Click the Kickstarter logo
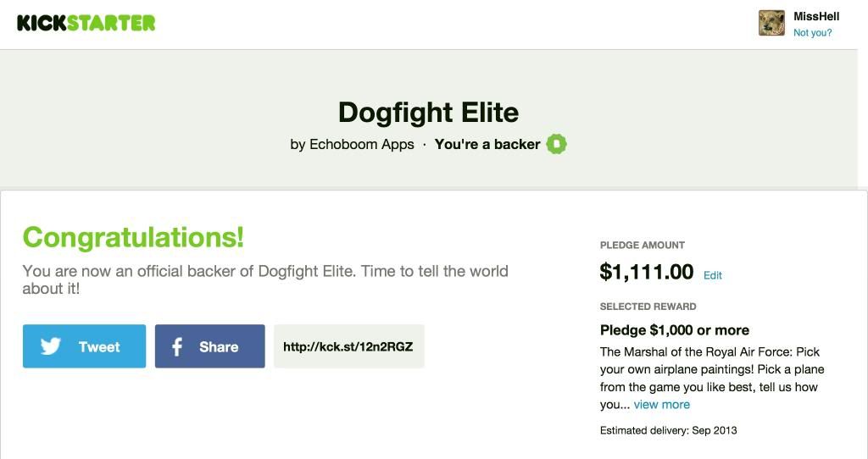This screenshot has height=459, width=868. pyautogui.click(x=86, y=23)
